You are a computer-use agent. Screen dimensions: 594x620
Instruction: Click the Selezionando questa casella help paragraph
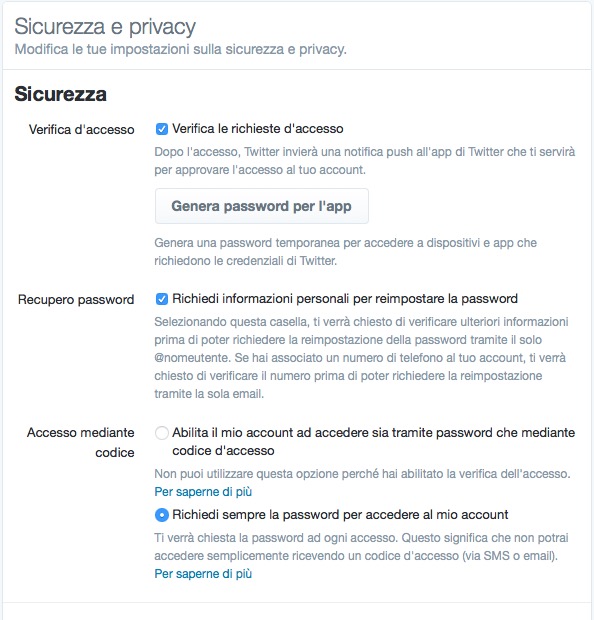[x=361, y=357]
